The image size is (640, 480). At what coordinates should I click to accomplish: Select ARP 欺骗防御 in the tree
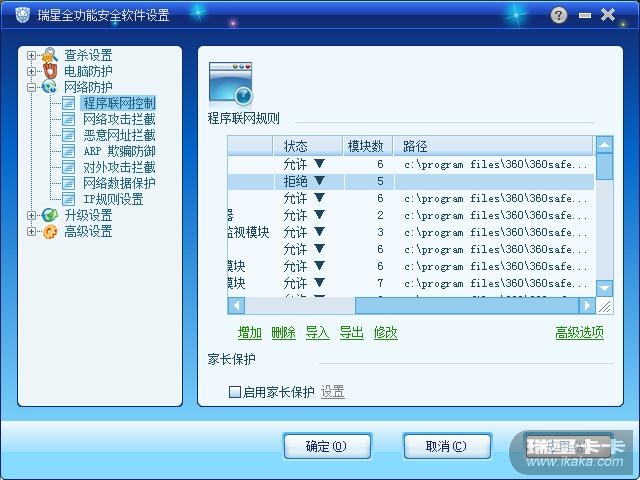[119, 151]
